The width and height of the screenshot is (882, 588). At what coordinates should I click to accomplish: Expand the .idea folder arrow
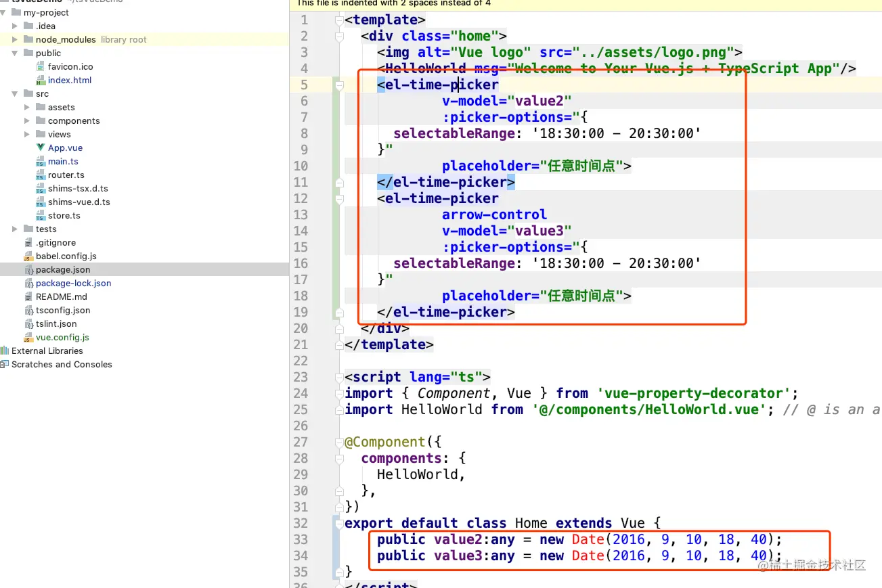click(x=15, y=26)
